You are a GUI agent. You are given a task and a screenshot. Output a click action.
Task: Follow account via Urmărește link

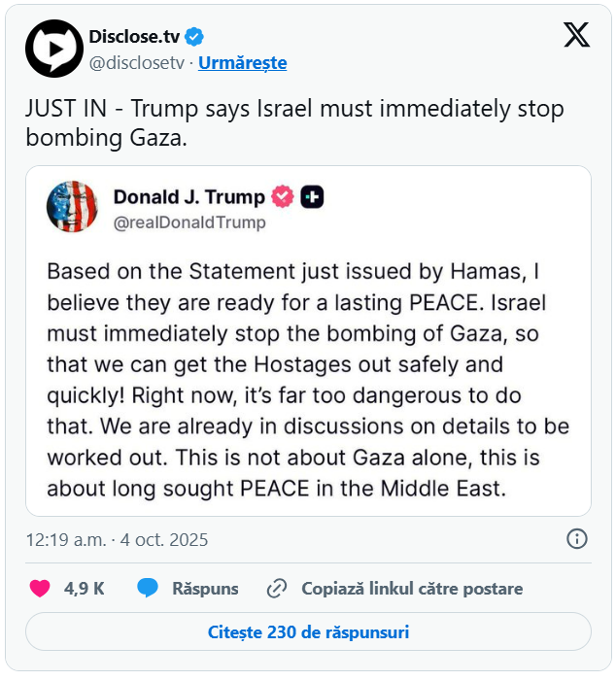click(242, 63)
